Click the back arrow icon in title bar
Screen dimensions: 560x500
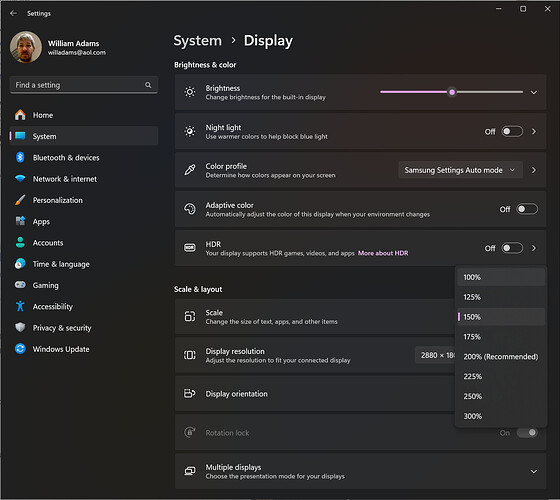pos(14,13)
